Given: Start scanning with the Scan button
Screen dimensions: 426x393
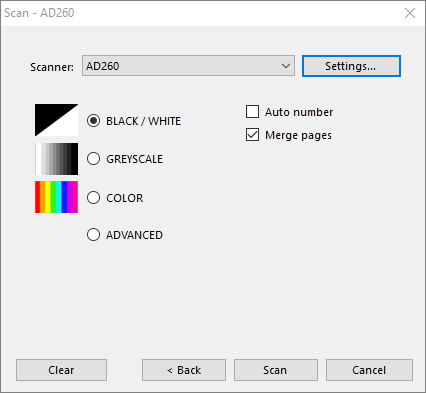Looking at the screenshot, I should [x=276, y=370].
